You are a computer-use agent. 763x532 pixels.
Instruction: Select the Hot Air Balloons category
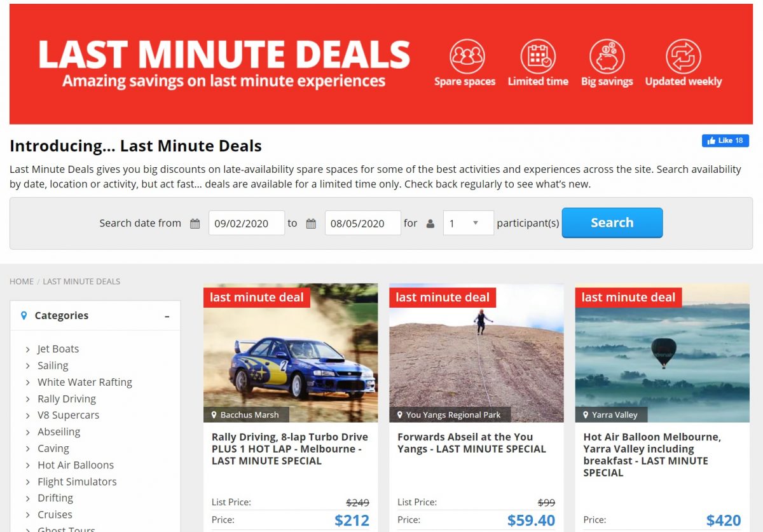[76, 465]
